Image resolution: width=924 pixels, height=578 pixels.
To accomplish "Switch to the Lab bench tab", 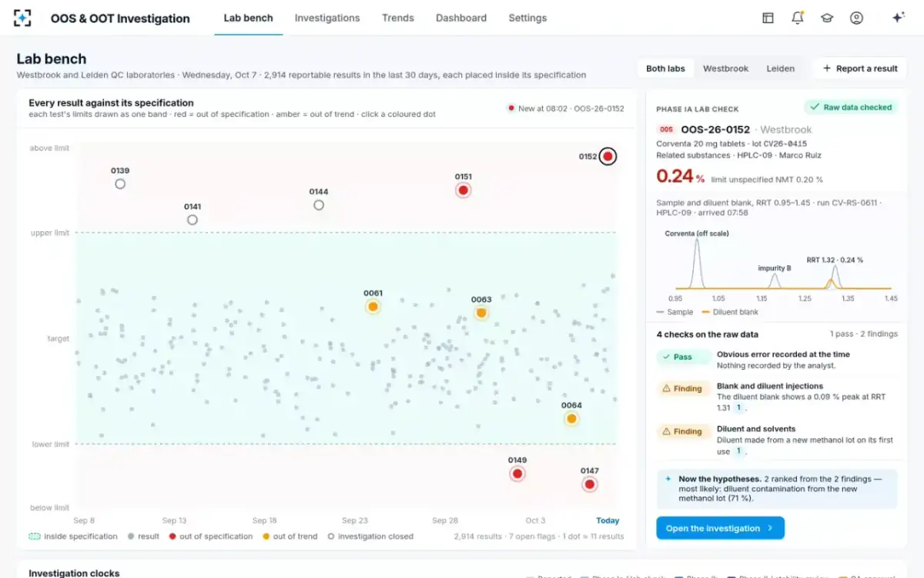I will click(248, 18).
